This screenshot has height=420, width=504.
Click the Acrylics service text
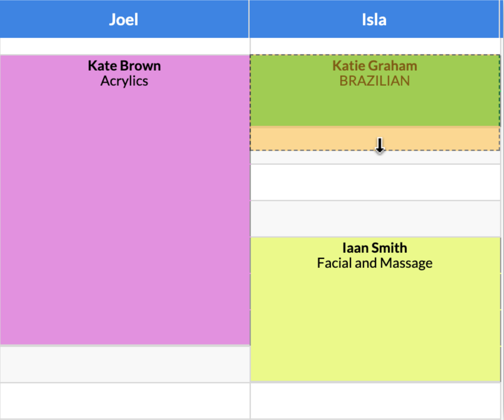[125, 81]
